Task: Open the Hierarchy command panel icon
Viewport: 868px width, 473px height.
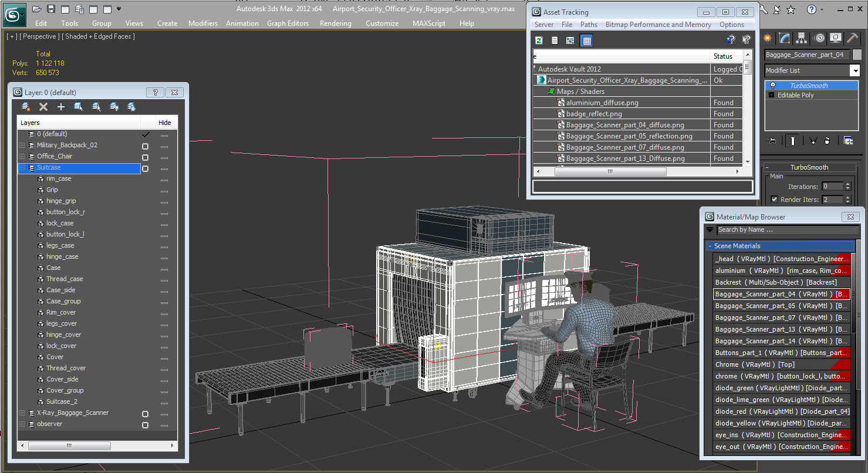Action: (802, 39)
